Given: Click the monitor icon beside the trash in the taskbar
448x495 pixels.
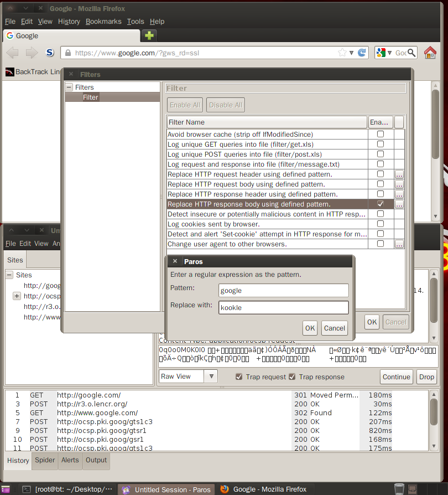Looking at the screenshot, I should click(x=413, y=489).
